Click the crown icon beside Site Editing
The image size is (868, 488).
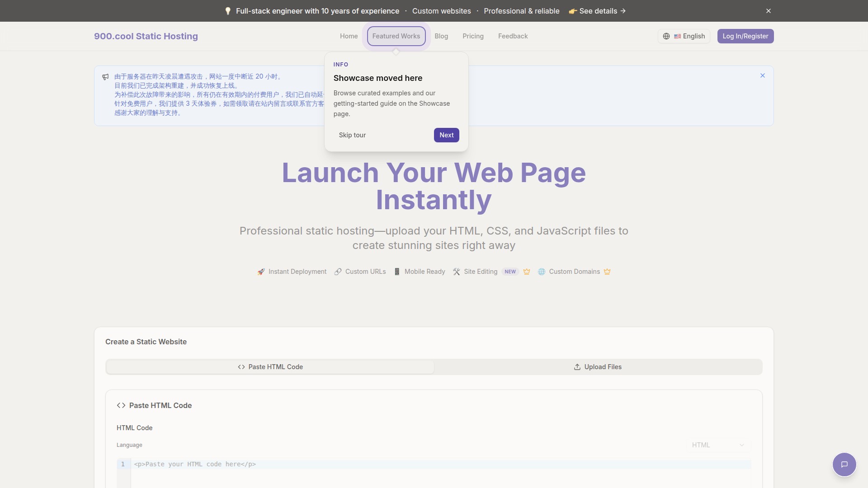[526, 272]
